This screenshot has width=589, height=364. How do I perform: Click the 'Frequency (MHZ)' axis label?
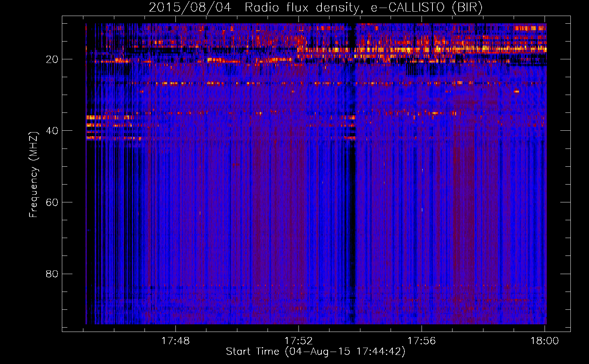(33, 175)
